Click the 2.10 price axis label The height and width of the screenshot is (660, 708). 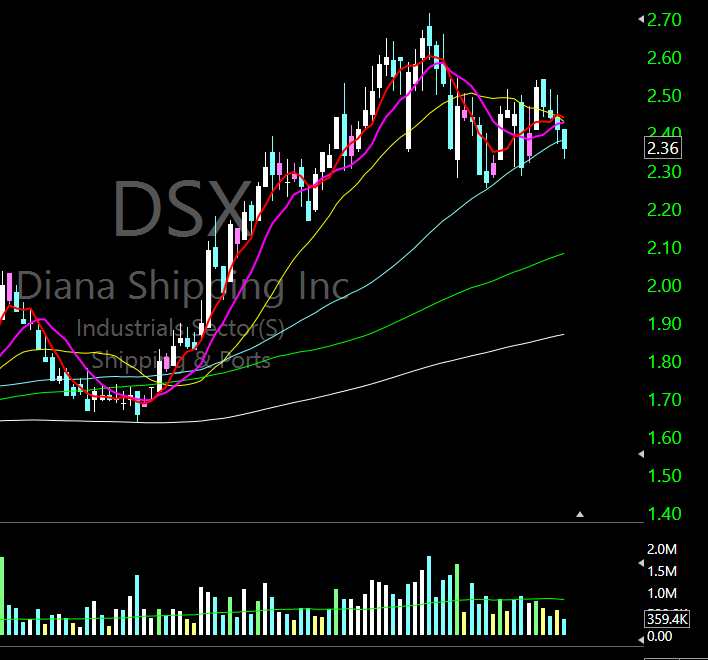tap(664, 248)
